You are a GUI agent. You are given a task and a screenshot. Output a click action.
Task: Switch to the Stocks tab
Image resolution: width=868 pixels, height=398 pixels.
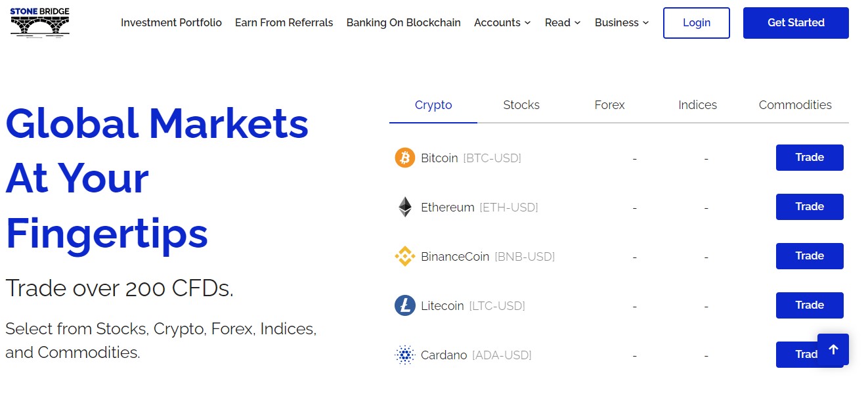pyautogui.click(x=521, y=105)
